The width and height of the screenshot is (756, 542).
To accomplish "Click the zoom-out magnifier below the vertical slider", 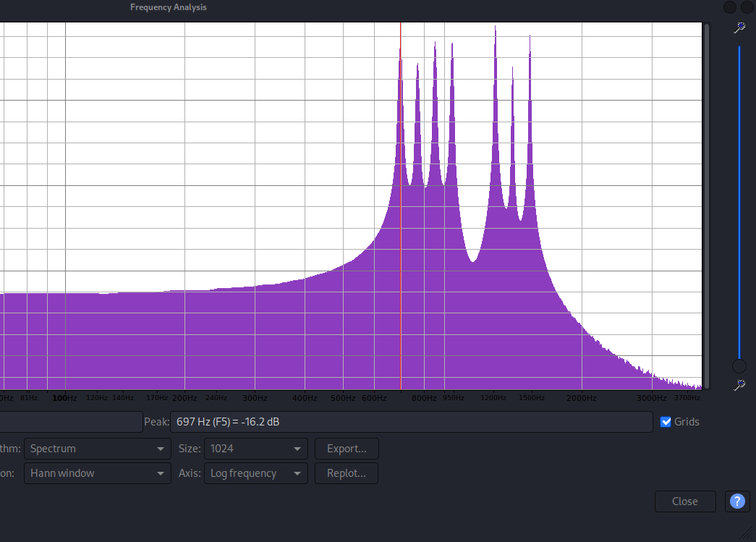I will coord(739,385).
